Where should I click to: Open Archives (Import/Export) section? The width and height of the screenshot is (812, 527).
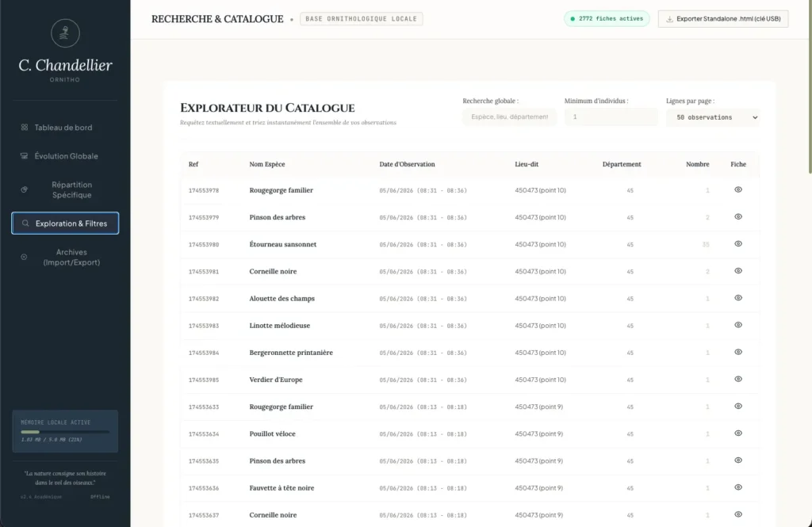65,257
